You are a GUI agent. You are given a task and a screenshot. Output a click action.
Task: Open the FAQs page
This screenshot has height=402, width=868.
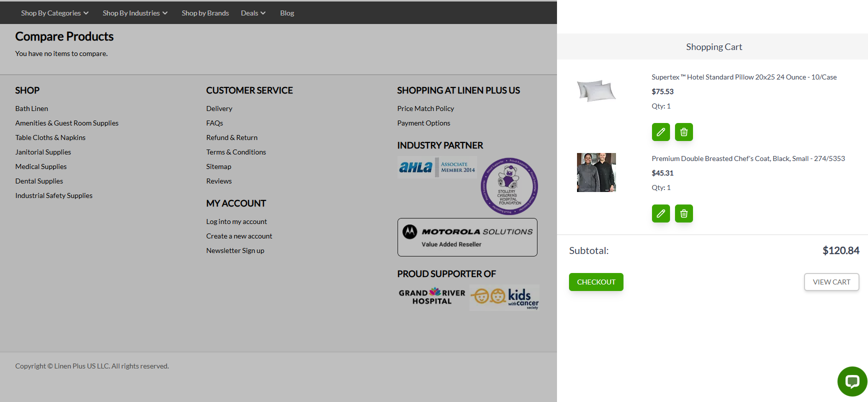[x=214, y=123]
